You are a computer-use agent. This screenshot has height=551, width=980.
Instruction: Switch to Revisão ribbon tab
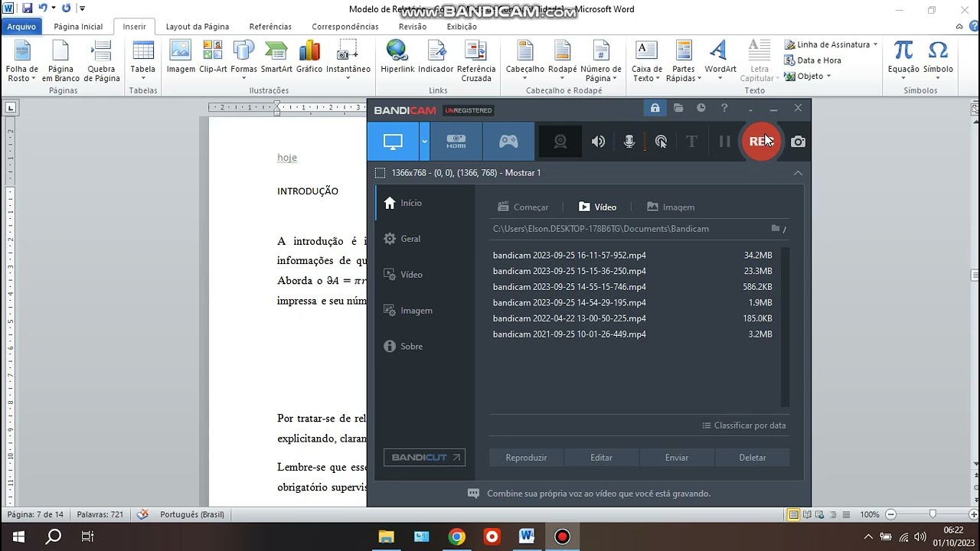tap(413, 27)
